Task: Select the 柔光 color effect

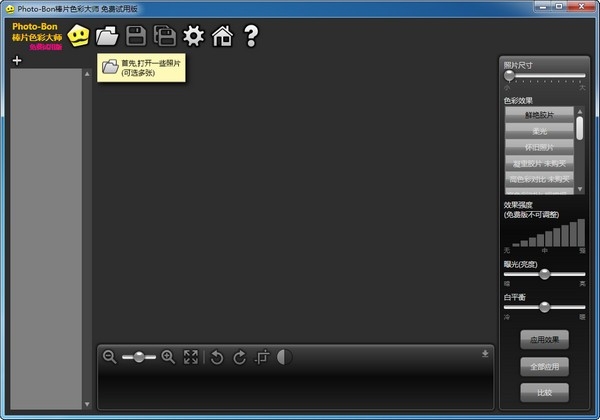Action: 539,131
